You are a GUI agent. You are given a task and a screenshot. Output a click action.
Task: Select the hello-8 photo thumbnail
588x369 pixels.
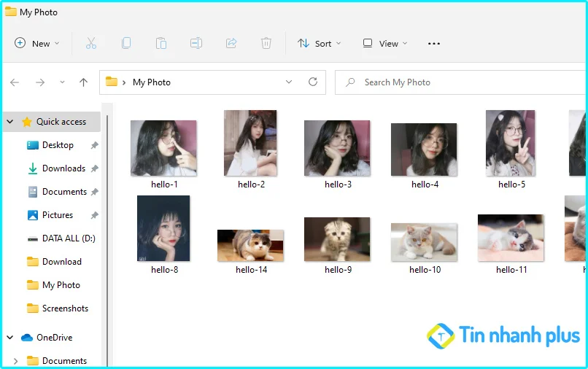(x=163, y=228)
